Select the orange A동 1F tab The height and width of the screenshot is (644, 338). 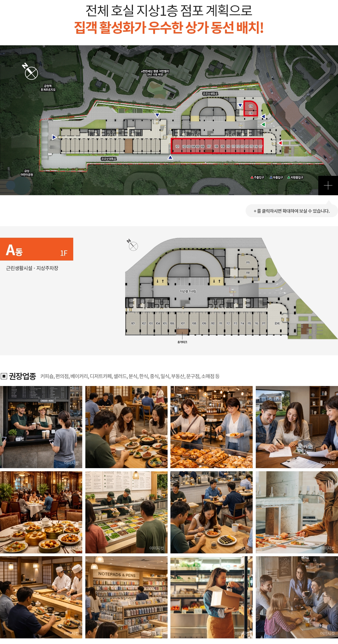tap(37, 249)
